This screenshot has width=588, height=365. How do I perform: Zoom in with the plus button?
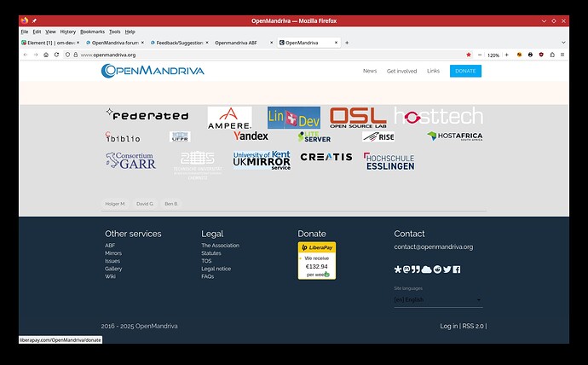tap(507, 55)
